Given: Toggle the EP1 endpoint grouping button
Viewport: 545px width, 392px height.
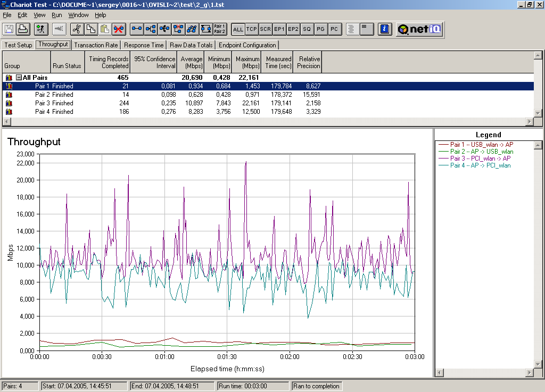Looking at the screenshot, I should pyautogui.click(x=279, y=29).
